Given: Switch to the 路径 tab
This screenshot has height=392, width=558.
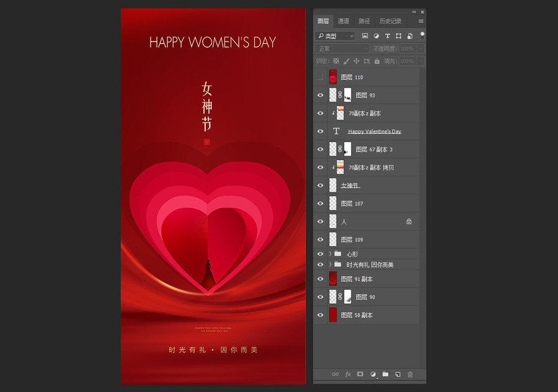Looking at the screenshot, I should coord(364,21).
